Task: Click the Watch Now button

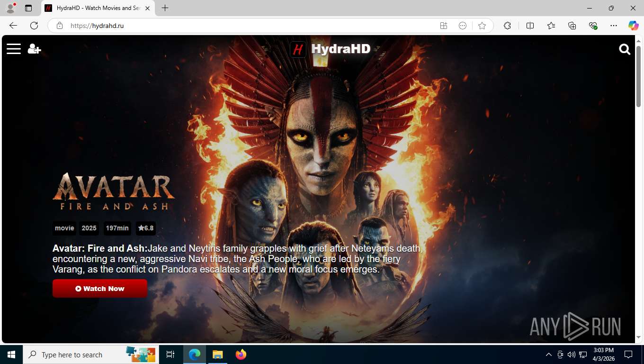Action: tap(100, 288)
